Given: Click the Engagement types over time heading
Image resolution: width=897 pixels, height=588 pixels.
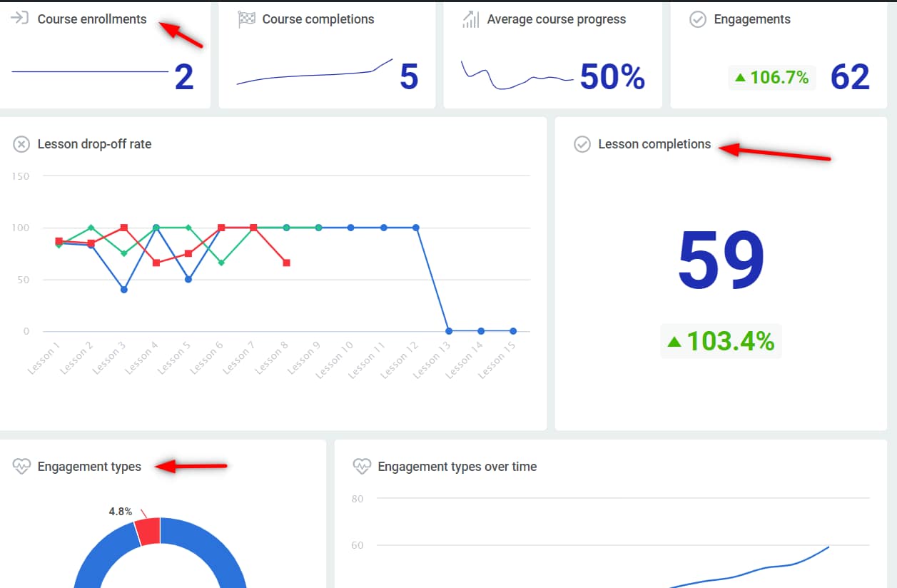Looking at the screenshot, I should (x=457, y=467).
